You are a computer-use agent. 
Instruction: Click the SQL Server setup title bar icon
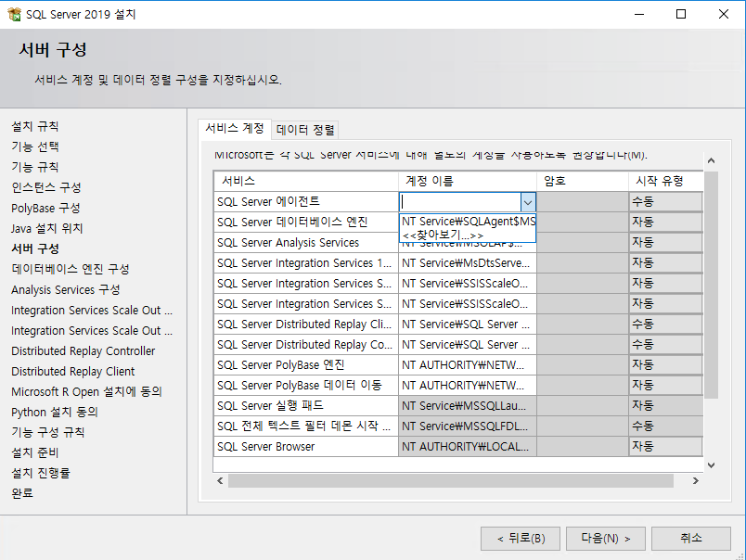[14, 14]
